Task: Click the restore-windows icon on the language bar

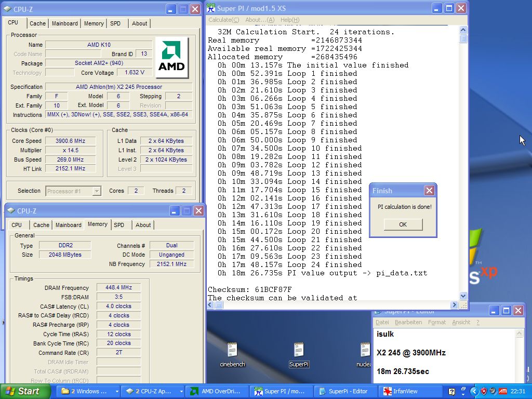Action: [x=463, y=389]
